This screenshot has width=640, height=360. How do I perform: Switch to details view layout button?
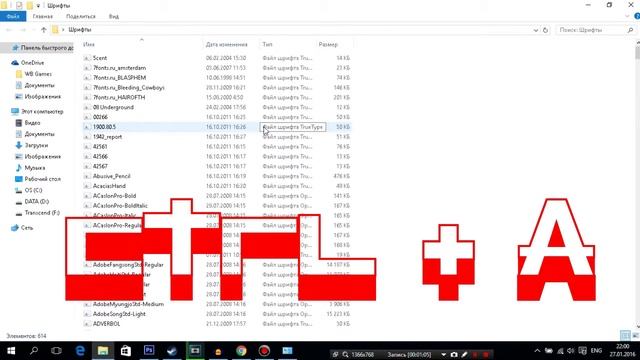625,335
